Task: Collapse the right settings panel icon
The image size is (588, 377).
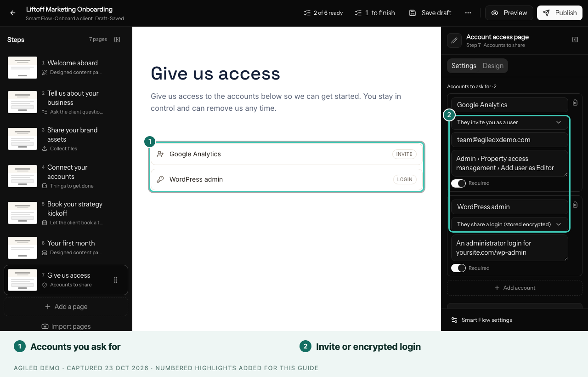Action: click(575, 40)
